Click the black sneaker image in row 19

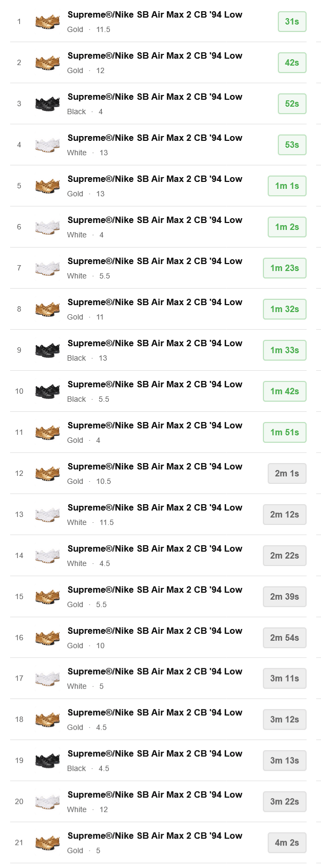pyautogui.click(x=47, y=761)
